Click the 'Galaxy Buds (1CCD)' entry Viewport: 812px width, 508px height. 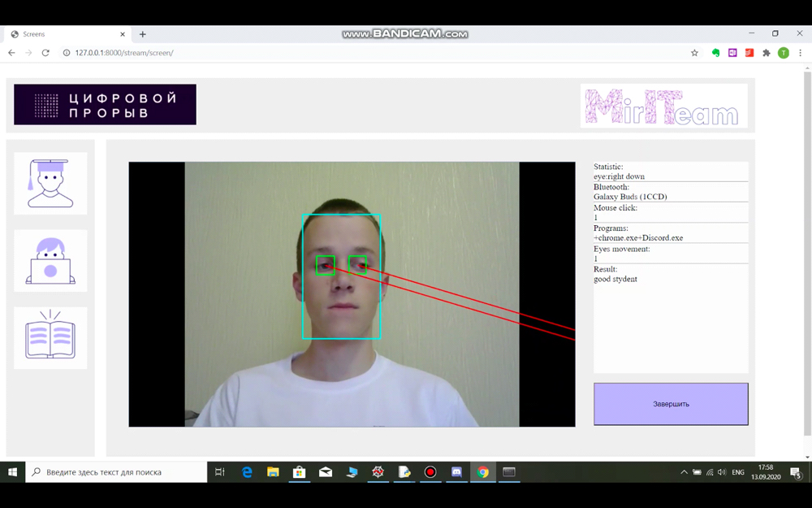click(630, 197)
